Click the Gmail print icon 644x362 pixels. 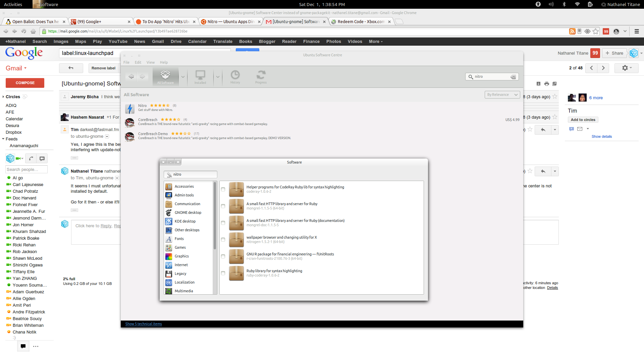547,84
